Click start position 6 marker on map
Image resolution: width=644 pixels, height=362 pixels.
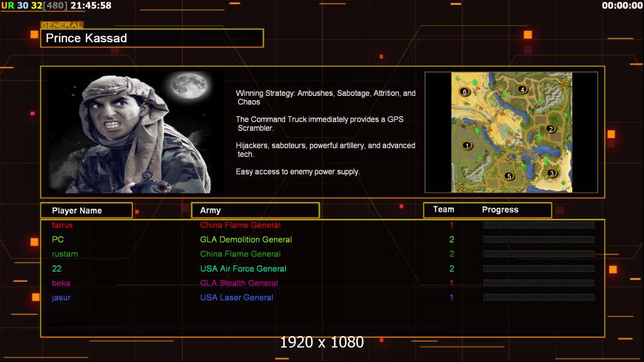(x=465, y=92)
